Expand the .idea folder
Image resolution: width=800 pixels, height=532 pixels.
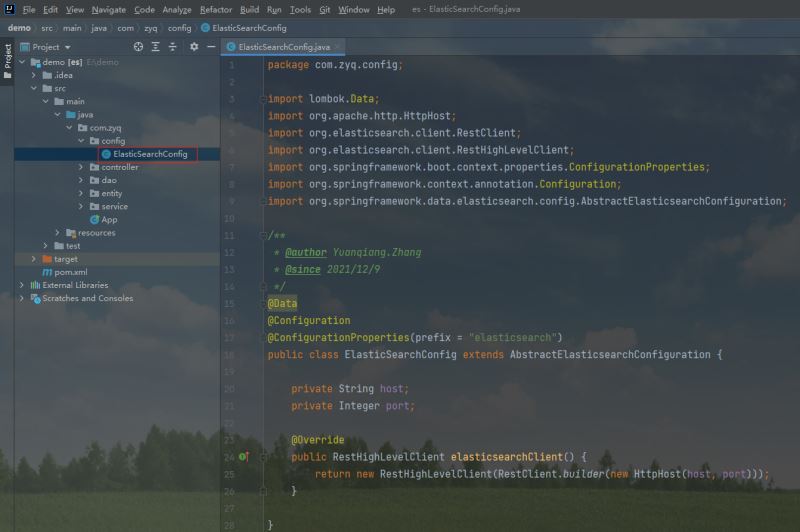(x=34, y=75)
